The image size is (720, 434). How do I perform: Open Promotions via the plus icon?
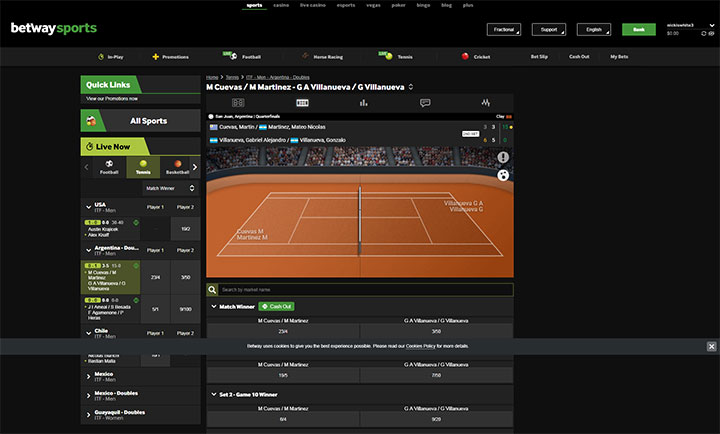click(155, 57)
